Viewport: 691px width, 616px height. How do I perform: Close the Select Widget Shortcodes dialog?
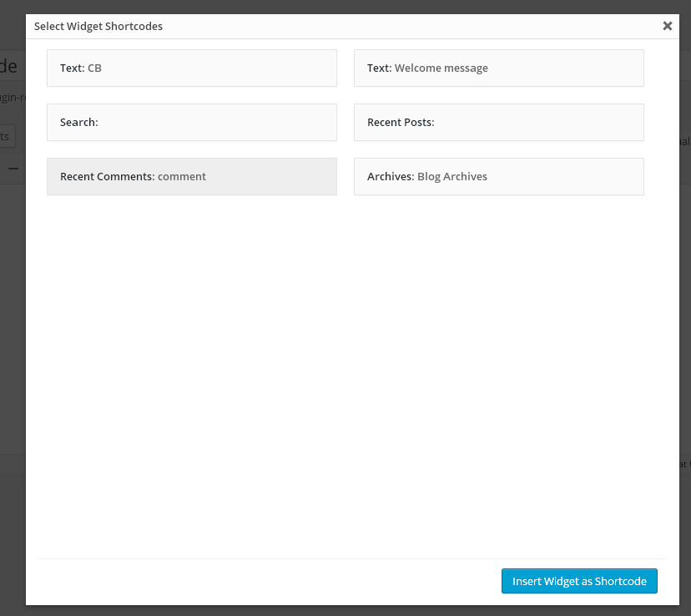pos(667,26)
